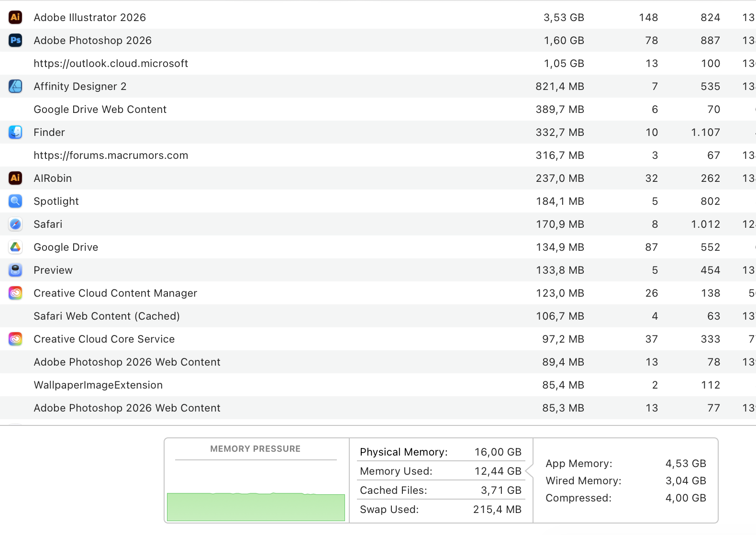756x535 pixels.
Task: Click Illustrator's "824" ports value
Action: pyautogui.click(x=711, y=17)
